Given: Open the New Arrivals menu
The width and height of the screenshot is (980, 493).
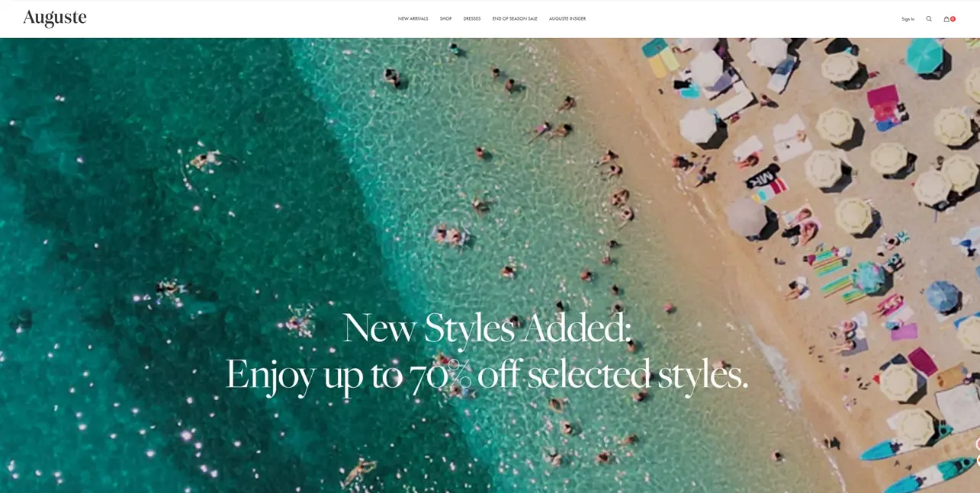Looking at the screenshot, I should click(x=413, y=19).
